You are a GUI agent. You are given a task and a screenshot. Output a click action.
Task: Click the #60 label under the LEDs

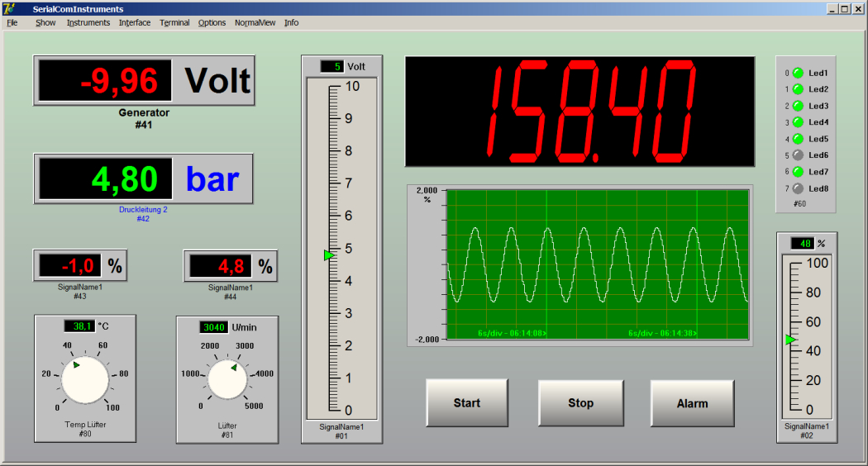(800, 203)
